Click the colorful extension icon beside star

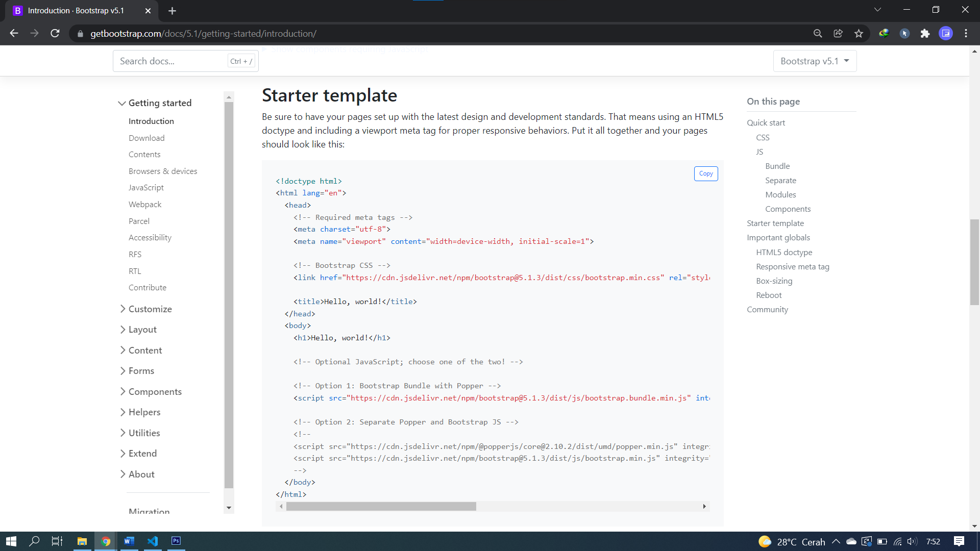click(884, 33)
